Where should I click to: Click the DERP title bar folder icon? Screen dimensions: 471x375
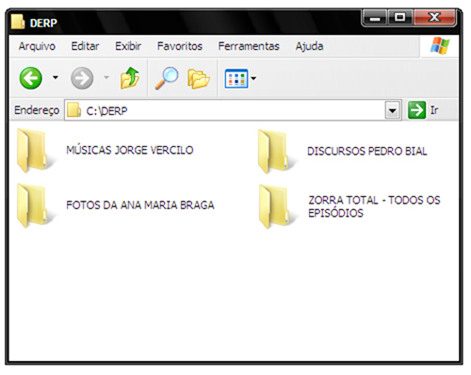coord(18,22)
